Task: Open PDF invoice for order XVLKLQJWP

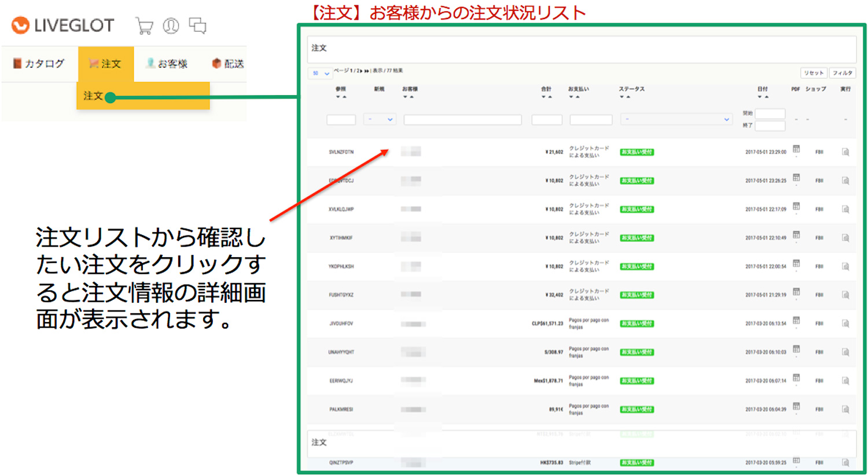Action: [796, 207]
